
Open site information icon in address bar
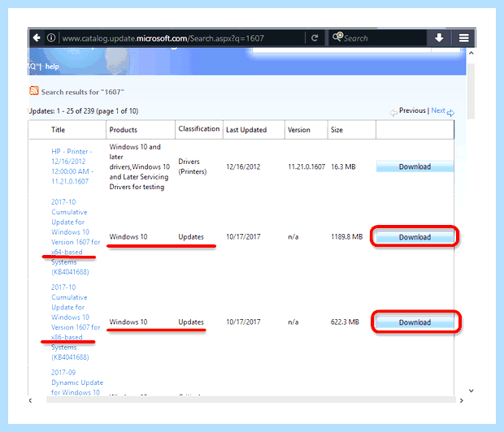click(x=50, y=38)
